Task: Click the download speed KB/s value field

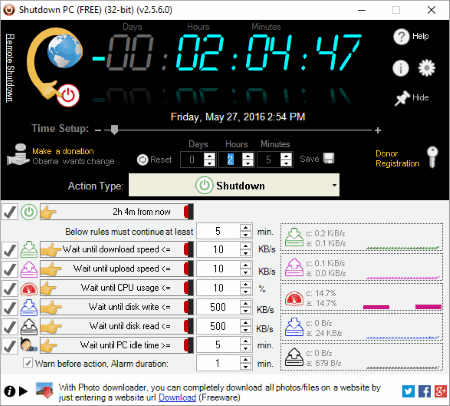Action: click(x=218, y=250)
